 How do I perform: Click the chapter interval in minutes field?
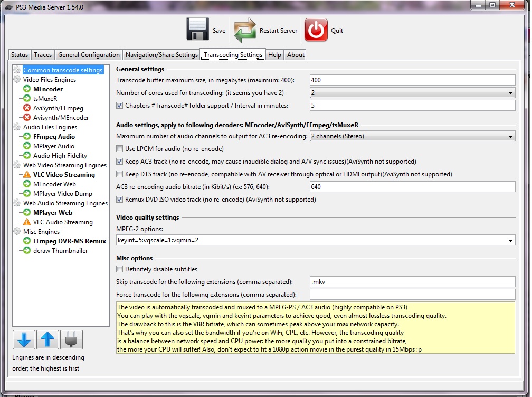pyautogui.click(x=413, y=106)
